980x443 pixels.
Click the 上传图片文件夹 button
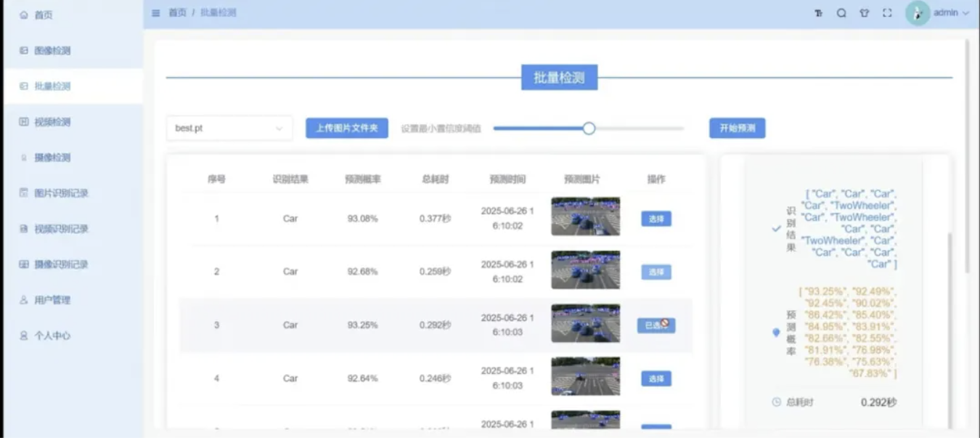[347, 128]
